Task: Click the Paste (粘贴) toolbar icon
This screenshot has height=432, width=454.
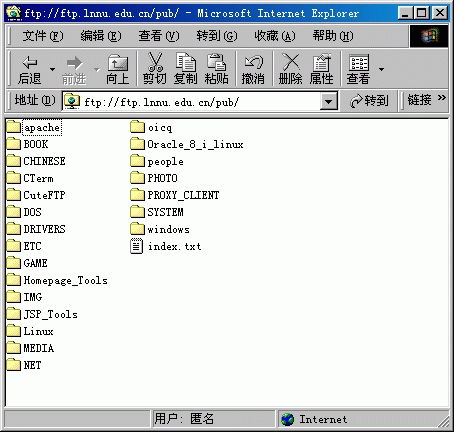Action: coord(217,62)
